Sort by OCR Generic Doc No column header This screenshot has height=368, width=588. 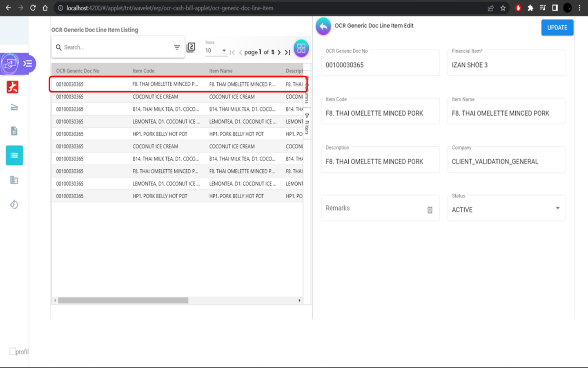(x=78, y=71)
